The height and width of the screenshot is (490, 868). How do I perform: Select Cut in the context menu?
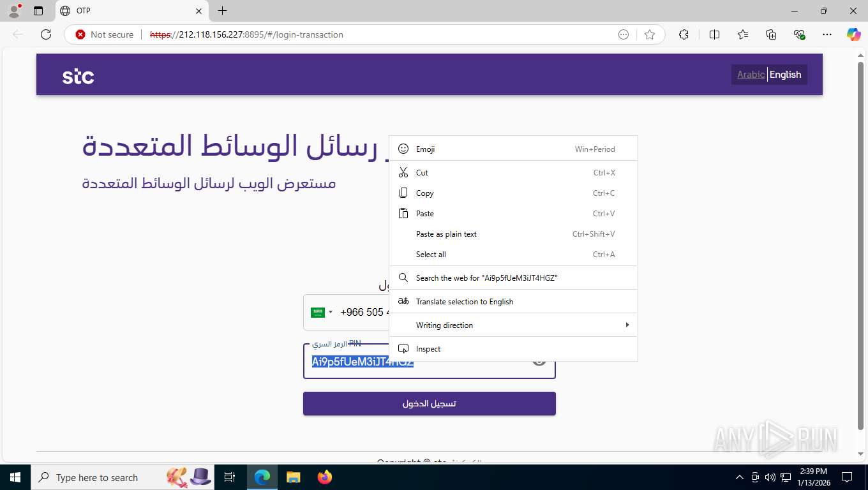coord(513,173)
